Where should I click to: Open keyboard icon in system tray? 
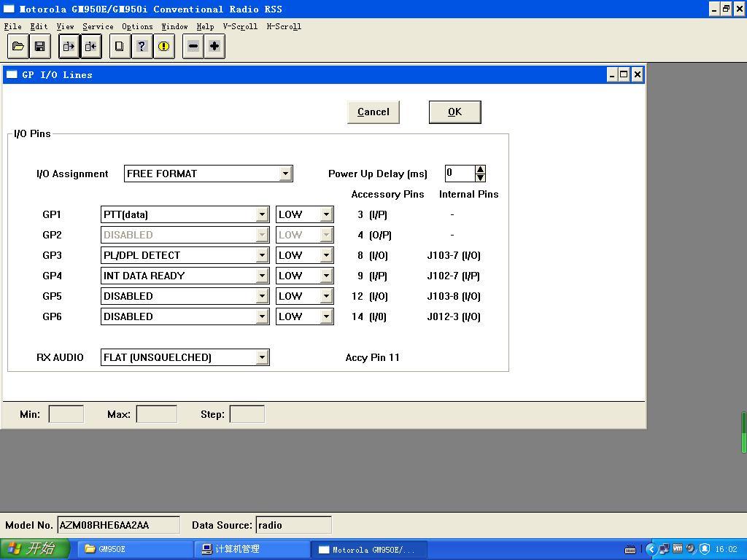point(630,550)
